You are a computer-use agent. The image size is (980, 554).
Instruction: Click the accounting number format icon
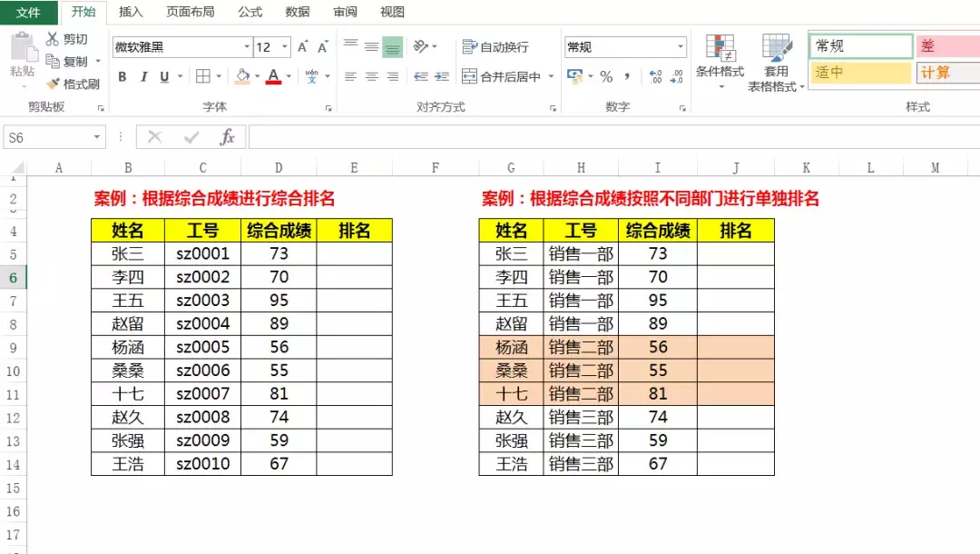click(574, 76)
